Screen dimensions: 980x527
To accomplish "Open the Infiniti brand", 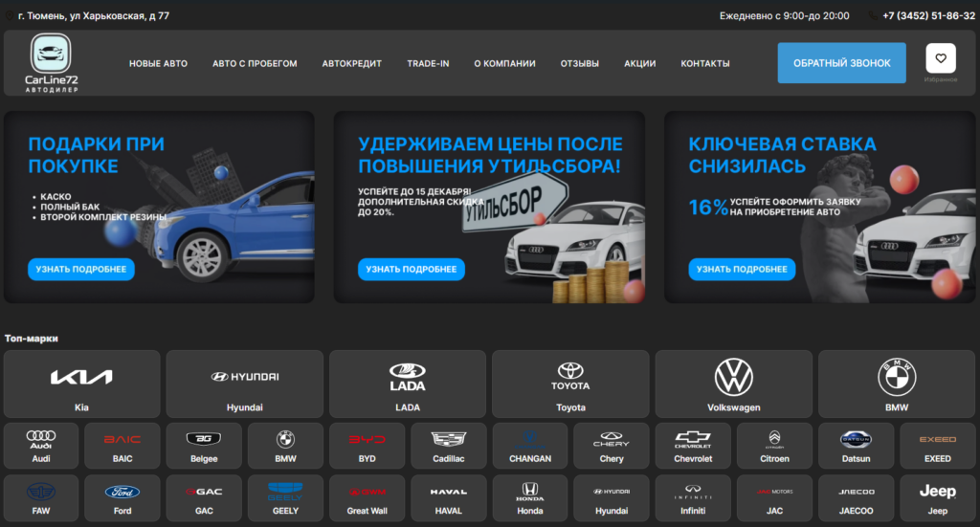I will click(x=693, y=498).
